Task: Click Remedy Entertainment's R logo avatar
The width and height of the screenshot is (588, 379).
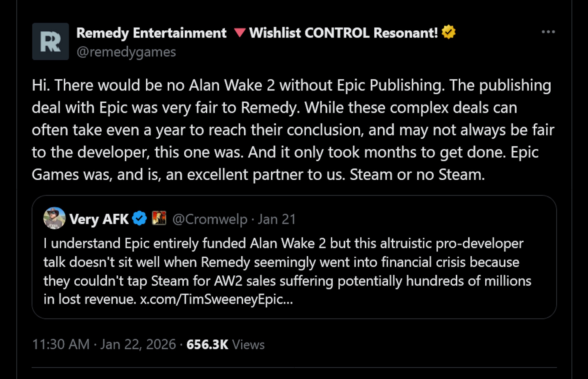Action: pyautogui.click(x=50, y=41)
